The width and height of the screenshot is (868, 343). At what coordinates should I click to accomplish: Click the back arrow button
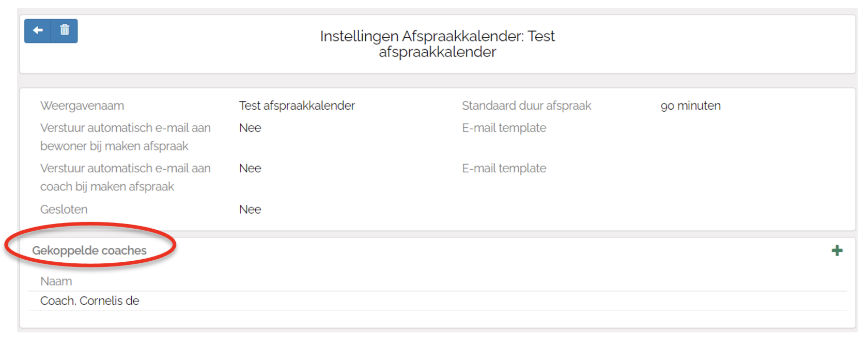point(38,31)
